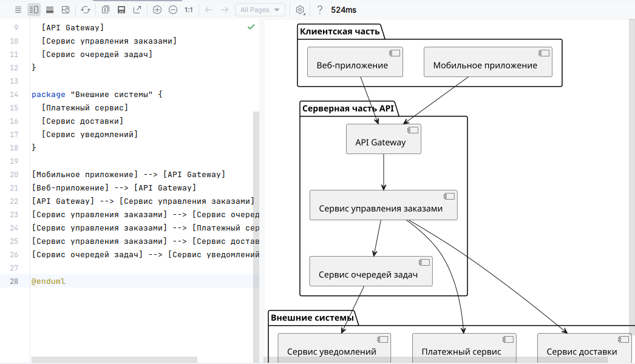Image resolution: width=635 pixels, height=364 pixels.
Task: Copy diagram to clipboard
Action: 106,10
